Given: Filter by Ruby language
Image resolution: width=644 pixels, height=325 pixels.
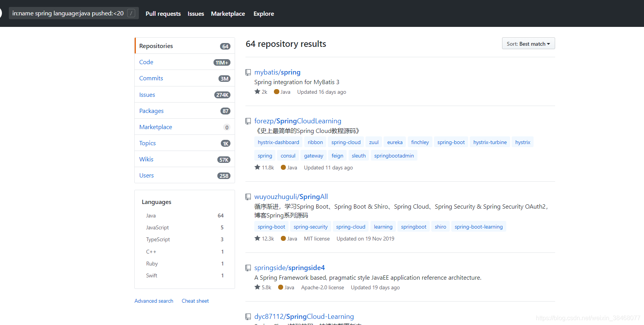Looking at the screenshot, I should point(185,264).
